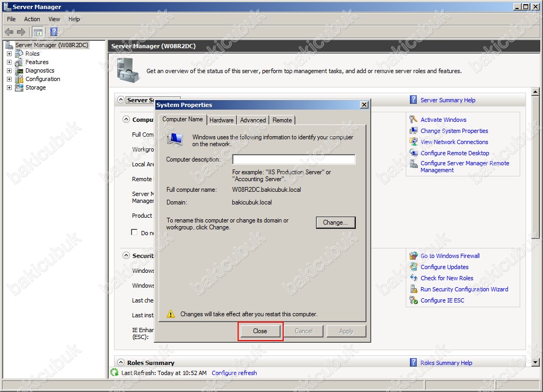Open the Server Summary Help link
The height and width of the screenshot is (392, 543).
(448, 100)
